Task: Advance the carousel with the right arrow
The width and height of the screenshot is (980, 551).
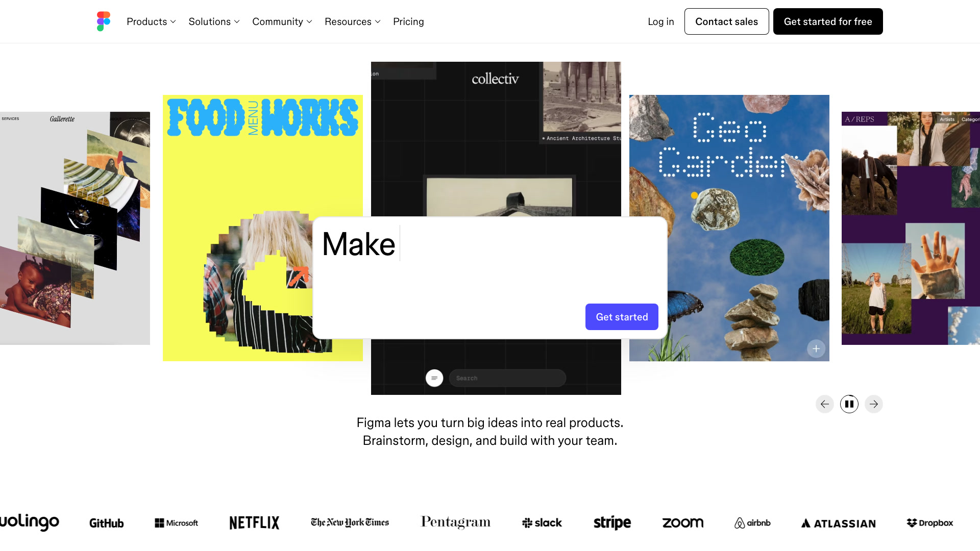Action: pos(873,404)
